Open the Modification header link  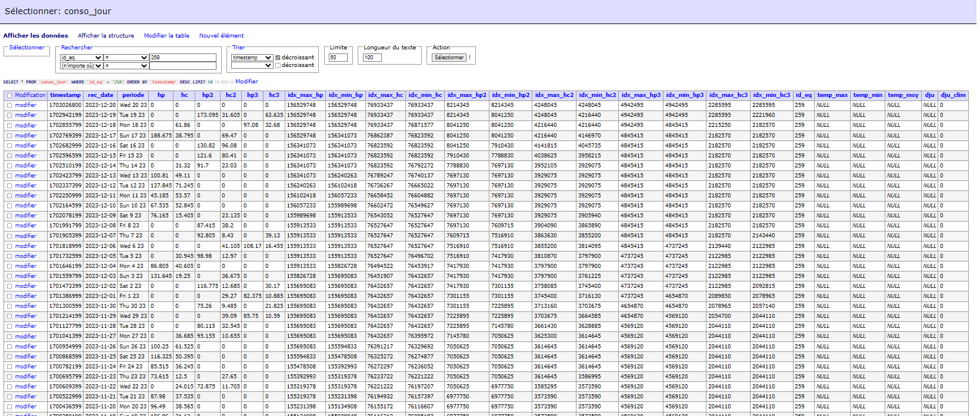coord(30,95)
